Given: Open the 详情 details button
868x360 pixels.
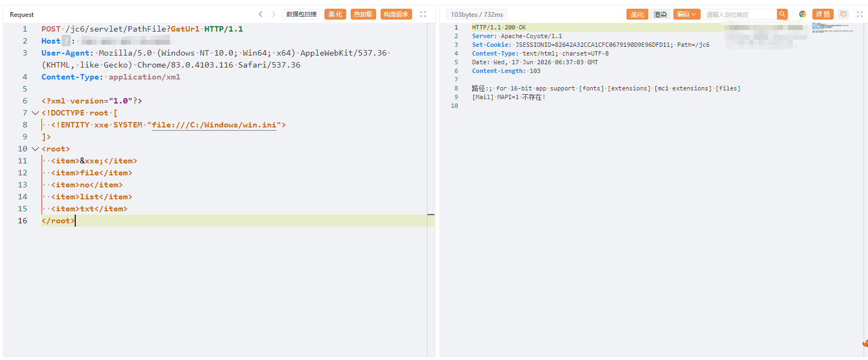Looking at the screenshot, I should 823,14.
